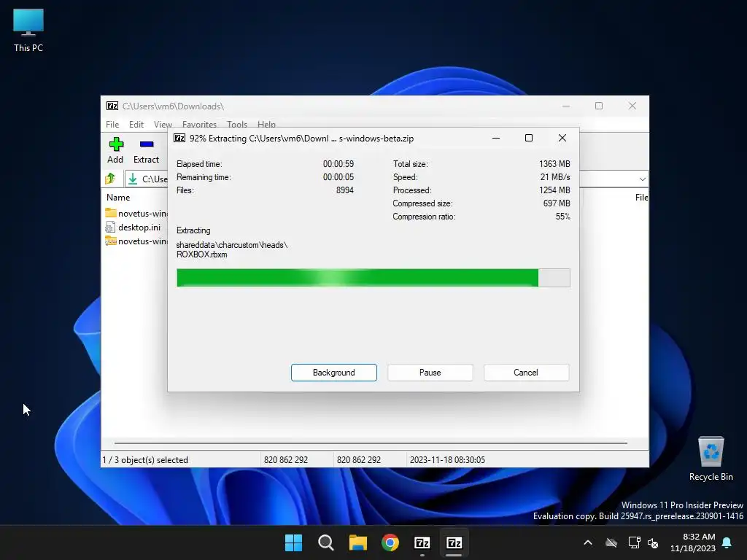Click the network display tray icon

(634, 542)
